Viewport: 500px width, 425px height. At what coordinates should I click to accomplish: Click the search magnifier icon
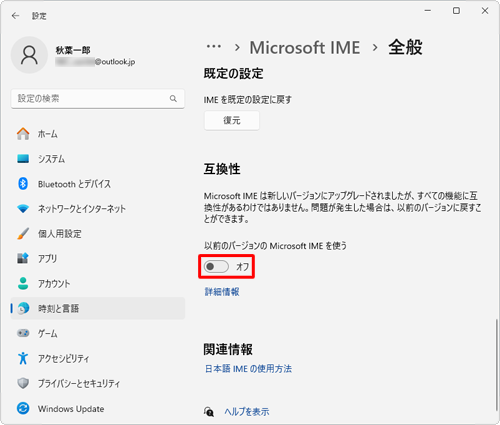(x=173, y=99)
